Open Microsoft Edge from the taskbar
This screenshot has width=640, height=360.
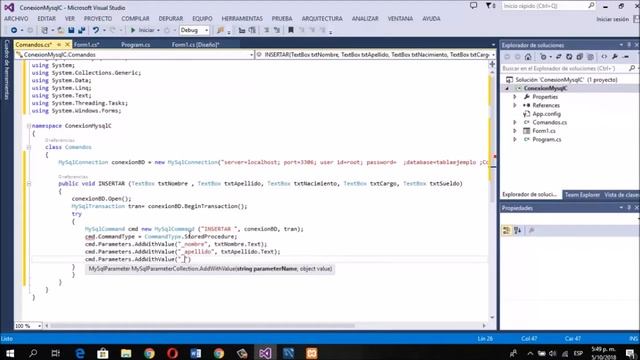pos(80,353)
